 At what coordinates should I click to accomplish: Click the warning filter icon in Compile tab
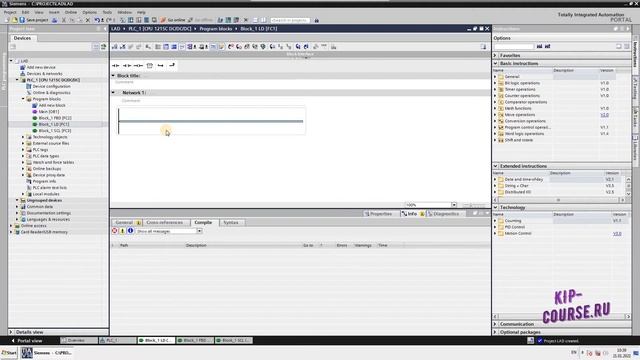pyautogui.click(x=122, y=231)
